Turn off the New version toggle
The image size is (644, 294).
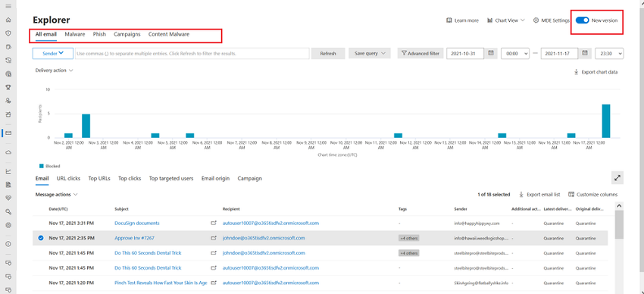(582, 20)
